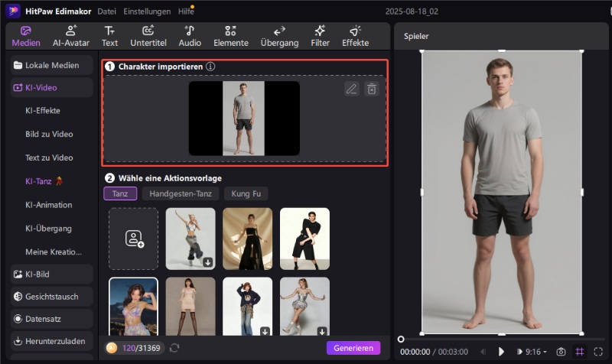
Task: Open the AI-Avatar tool
Action: coord(71,36)
